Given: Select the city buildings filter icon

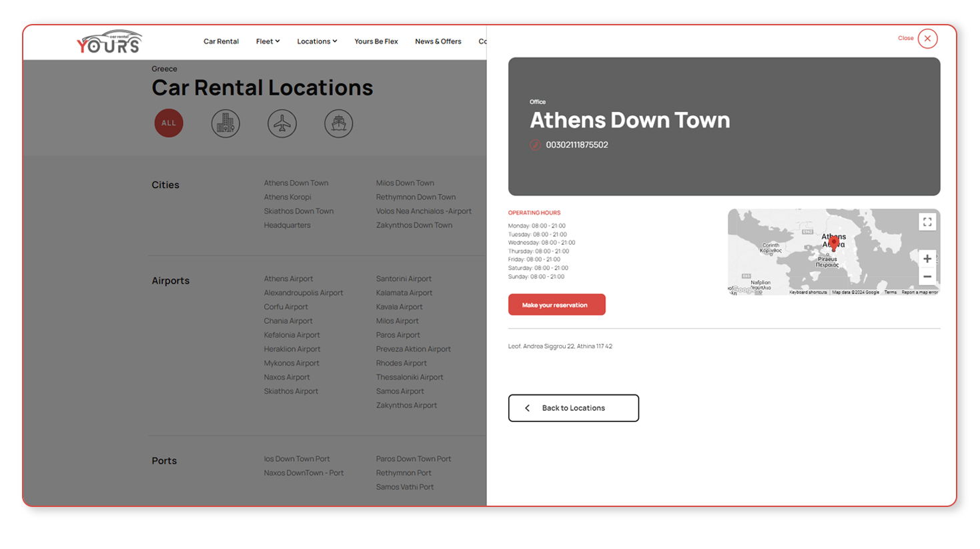Looking at the screenshot, I should pos(225,123).
